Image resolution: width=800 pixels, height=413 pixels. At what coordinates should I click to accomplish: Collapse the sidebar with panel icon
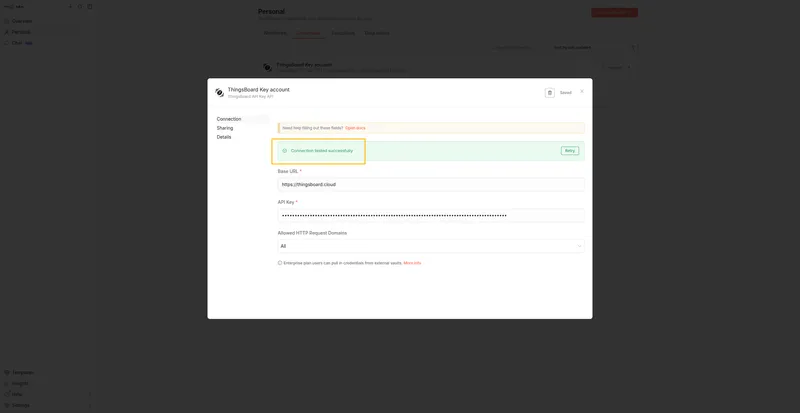click(x=90, y=7)
